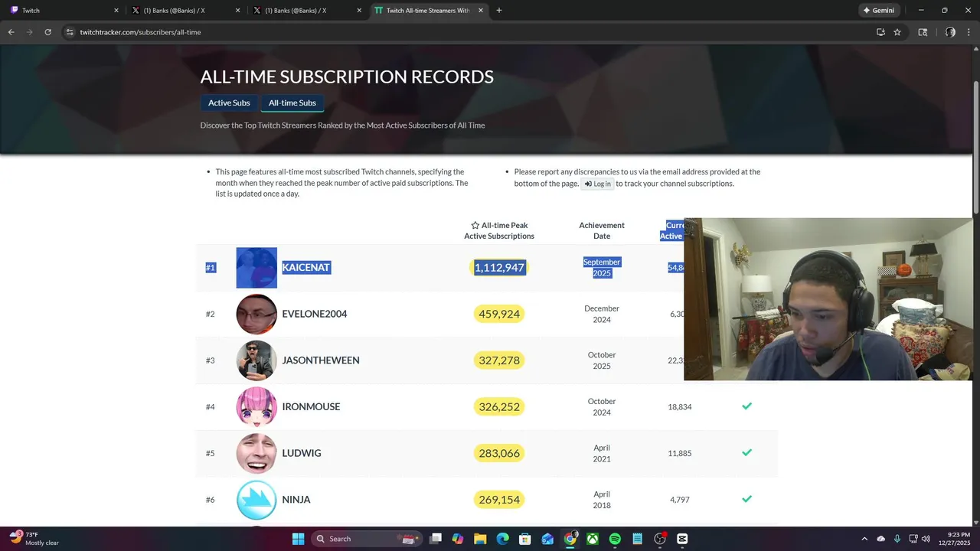Open OBS Studio from the taskbar
Viewport: 980px width, 551px height.
pyautogui.click(x=660, y=539)
